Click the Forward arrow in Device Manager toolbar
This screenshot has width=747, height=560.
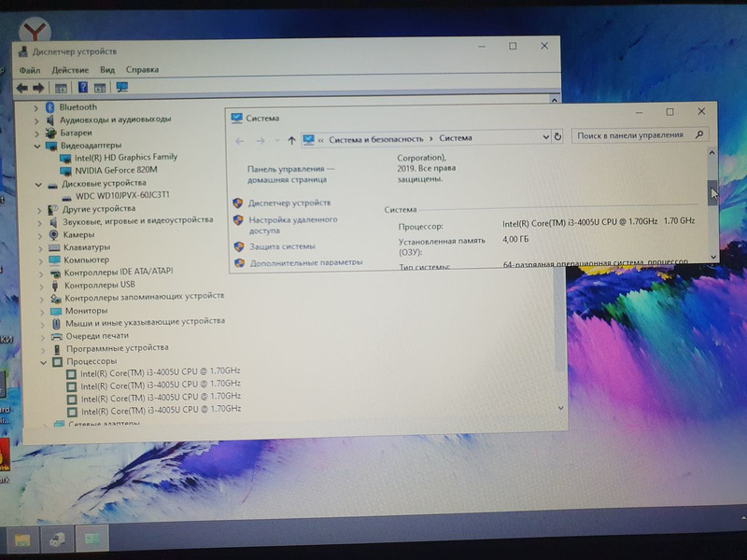click(x=38, y=88)
